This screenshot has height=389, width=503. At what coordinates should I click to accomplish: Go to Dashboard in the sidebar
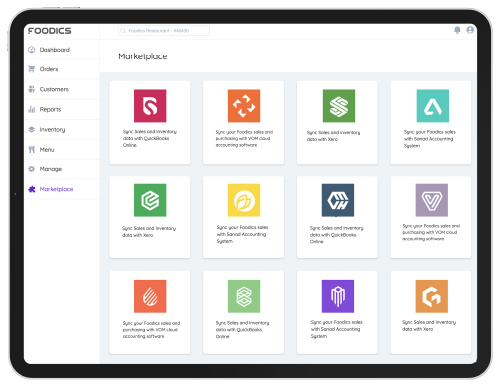pos(62,50)
